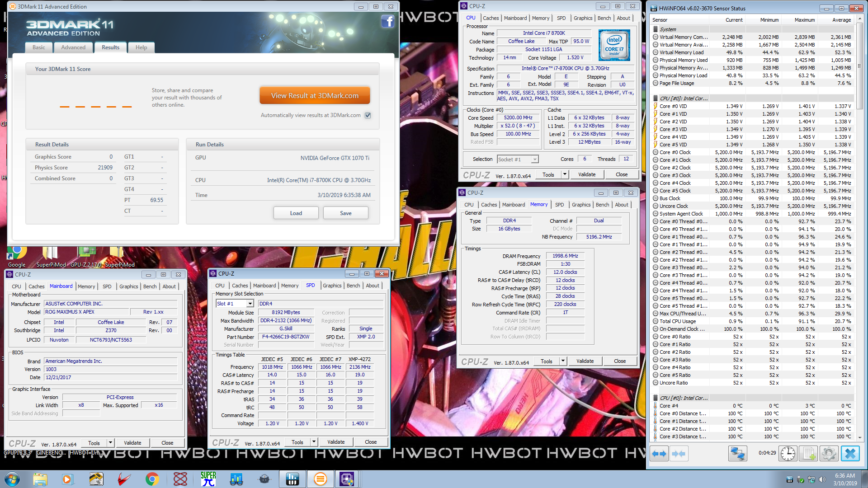Image resolution: width=868 pixels, height=488 pixels.
Task: Switch to orange circle 3DMark taskbar button
Action: point(320,479)
